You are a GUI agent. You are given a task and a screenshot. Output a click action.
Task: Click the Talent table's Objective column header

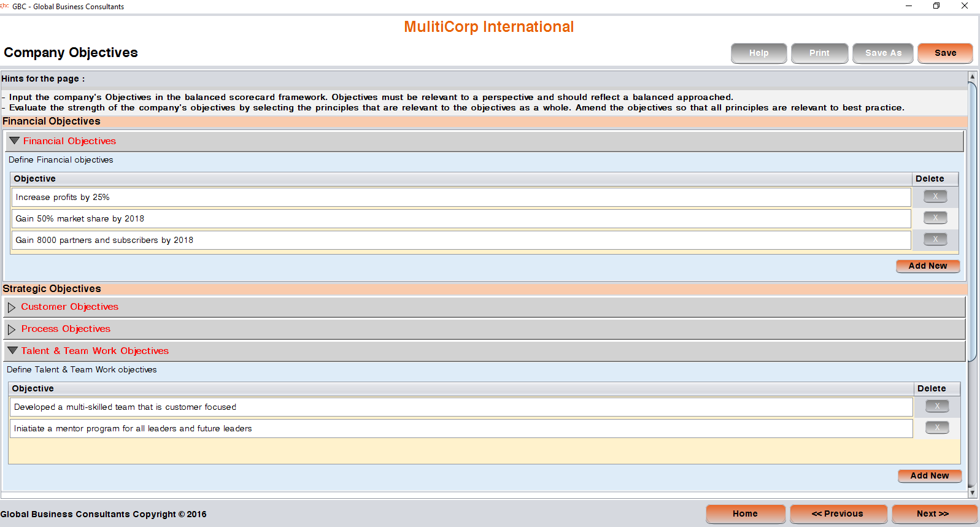[x=461, y=388]
